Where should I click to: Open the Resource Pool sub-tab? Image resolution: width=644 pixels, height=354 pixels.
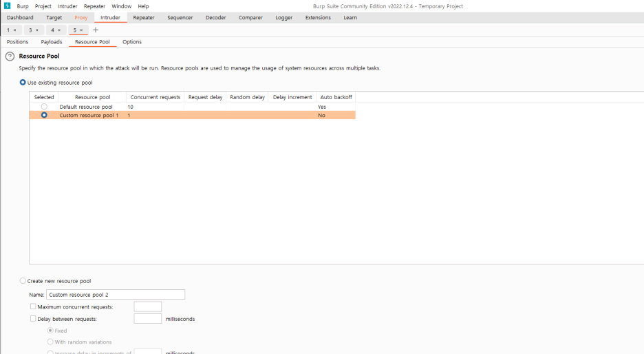(92, 42)
